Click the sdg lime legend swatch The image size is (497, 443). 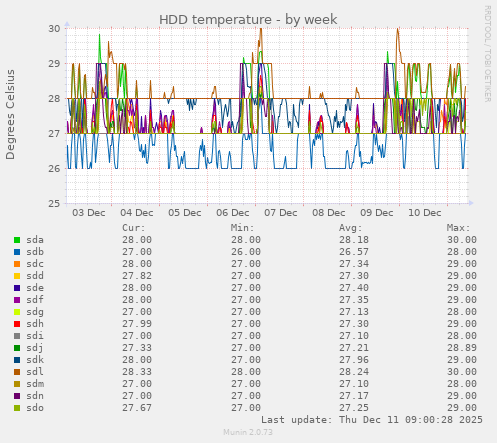[x=17, y=312]
